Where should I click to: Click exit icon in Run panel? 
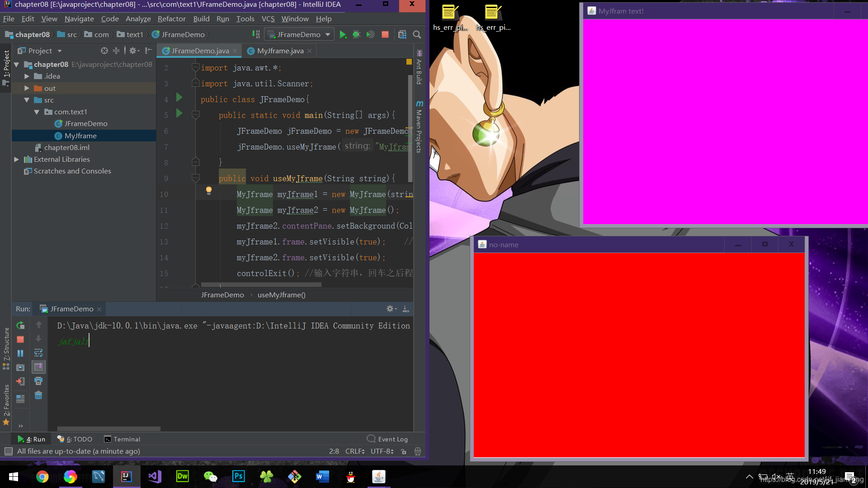pyautogui.click(x=20, y=381)
